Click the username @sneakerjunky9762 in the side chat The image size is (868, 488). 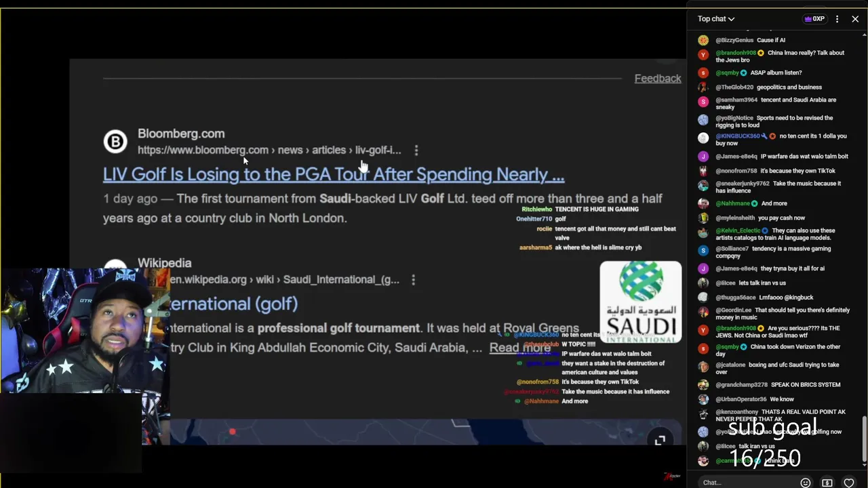pos(743,183)
